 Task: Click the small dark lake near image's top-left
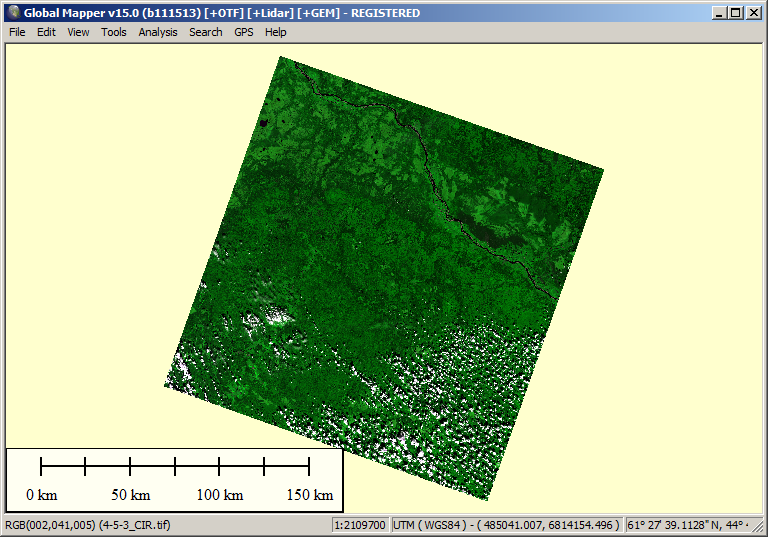(264, 124)
